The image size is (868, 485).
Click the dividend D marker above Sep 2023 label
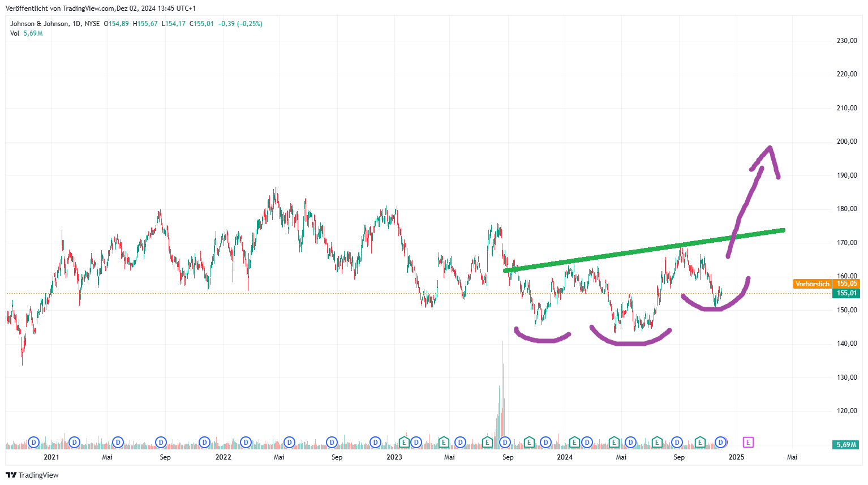tap(505, 442)
